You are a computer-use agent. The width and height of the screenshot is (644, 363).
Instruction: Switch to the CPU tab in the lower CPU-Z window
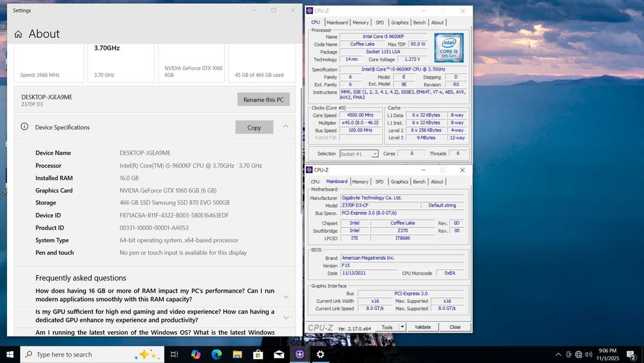tap(315, 182)
